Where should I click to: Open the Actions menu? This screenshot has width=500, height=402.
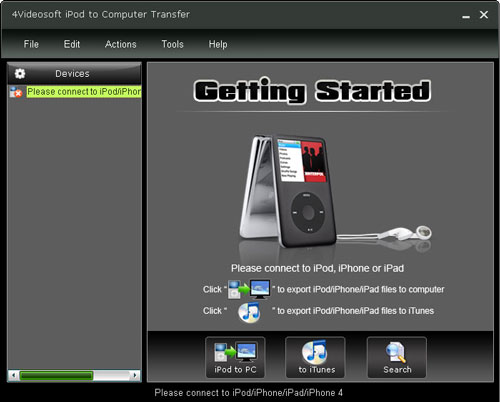[121, 44]
